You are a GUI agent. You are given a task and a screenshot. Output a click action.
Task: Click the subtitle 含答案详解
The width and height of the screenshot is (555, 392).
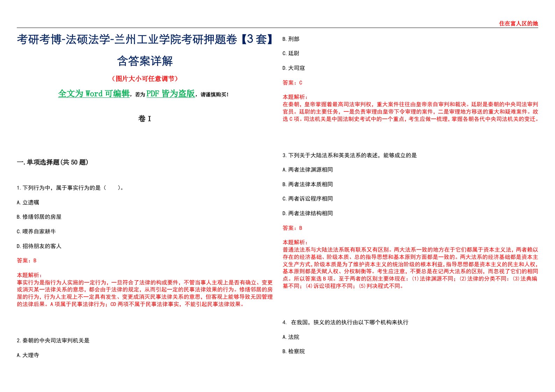[145, 61]
